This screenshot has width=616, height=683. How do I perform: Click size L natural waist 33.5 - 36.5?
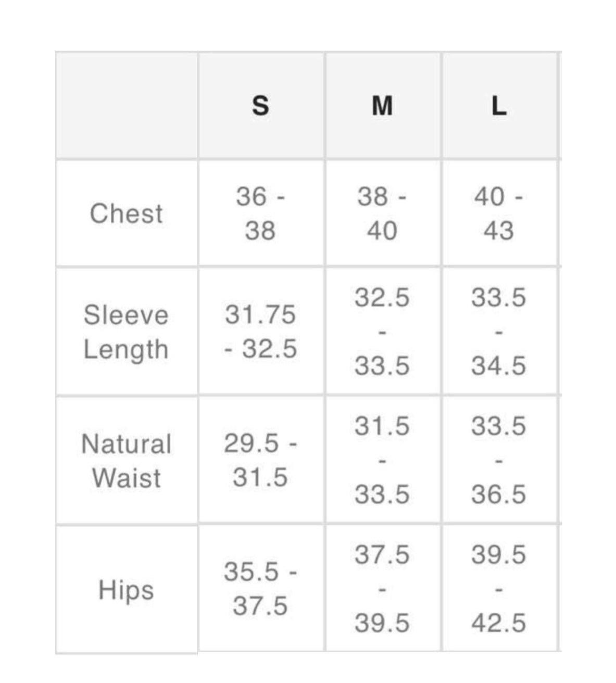499,461
